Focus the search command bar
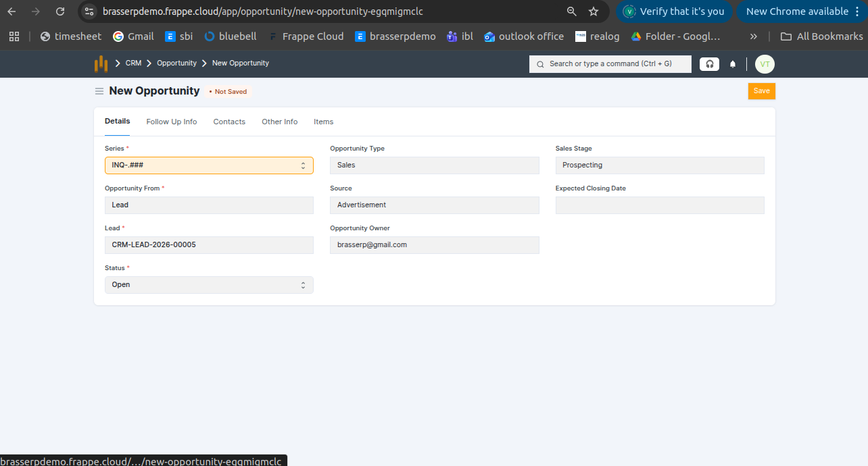The height and width of the screenshot is (466, 868). coord(610,64)
